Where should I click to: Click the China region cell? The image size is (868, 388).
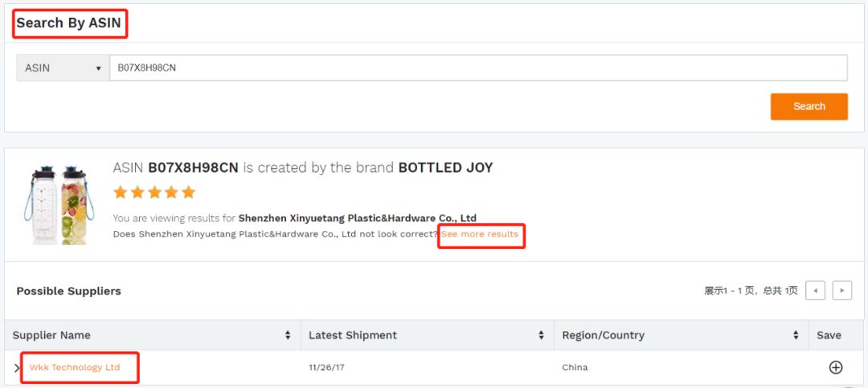[x=575, y=368]
